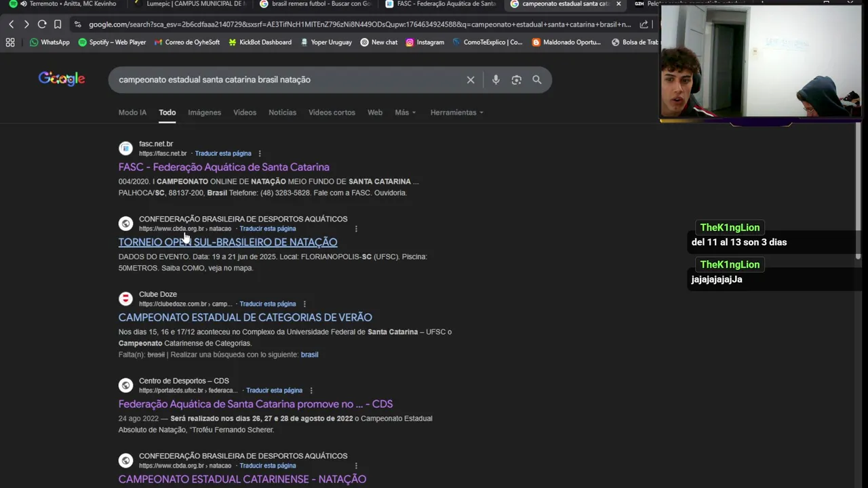868x488 pixels.
Task: Open the Maldonado Oportu... bookmark
Action: coord(567,42)
